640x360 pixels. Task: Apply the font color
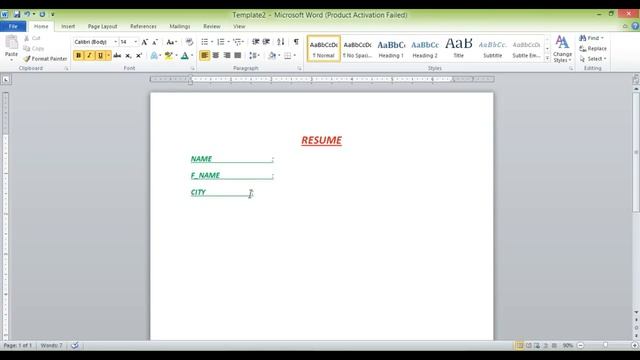point(184,56)
